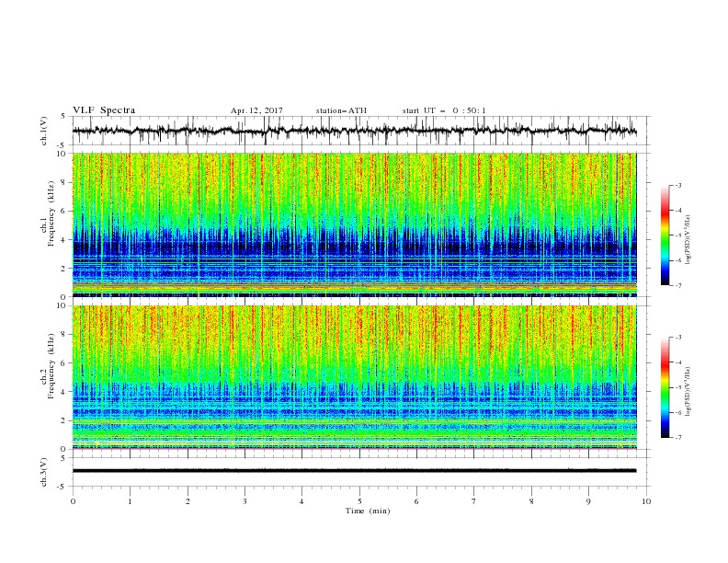Viewport: 728px width, 563px height.
Task: Click the "10" kHz tick on ch.2 frequency axis
Action: point(63,305)
